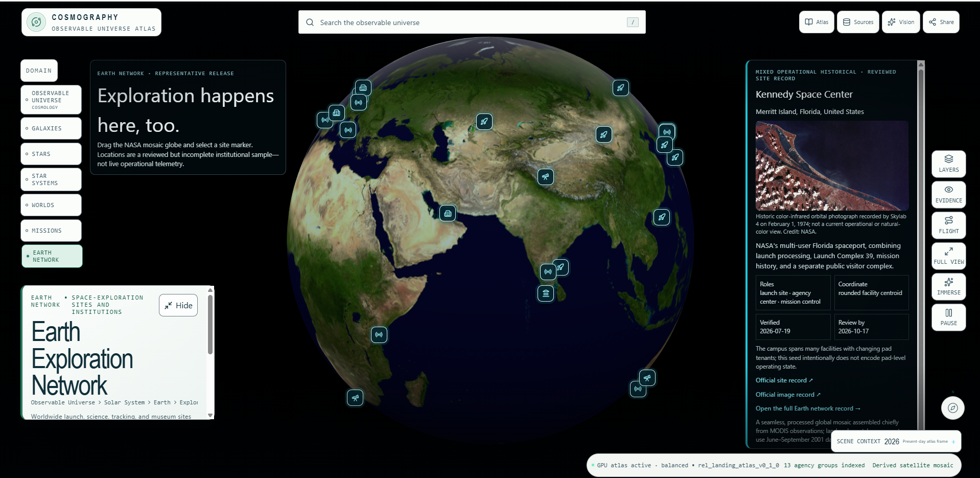Expand the Scene Context 2026 plus control
The height and width of the screenshot is (478, 980).
[953, 442]
